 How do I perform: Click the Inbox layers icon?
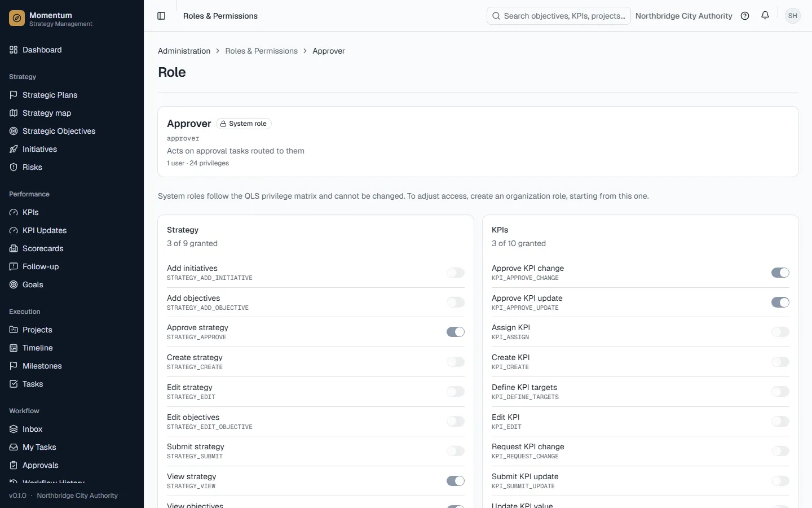tap(14, 429)
